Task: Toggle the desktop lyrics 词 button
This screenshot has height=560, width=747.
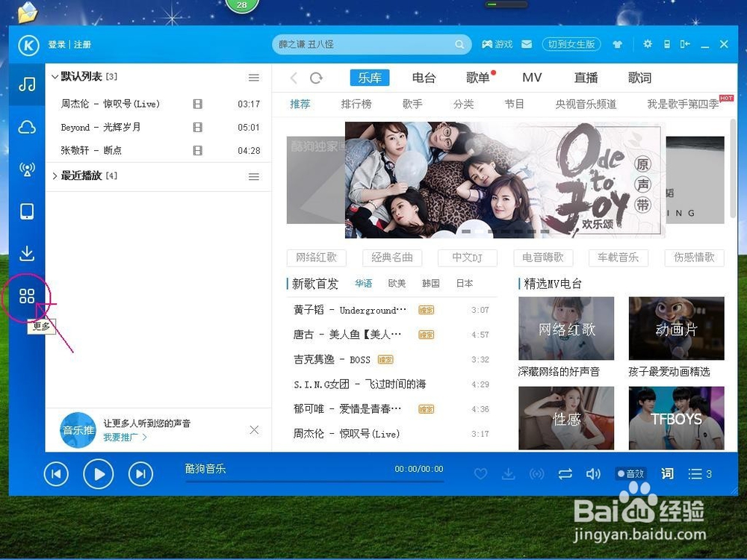Action: pos(667,473)
